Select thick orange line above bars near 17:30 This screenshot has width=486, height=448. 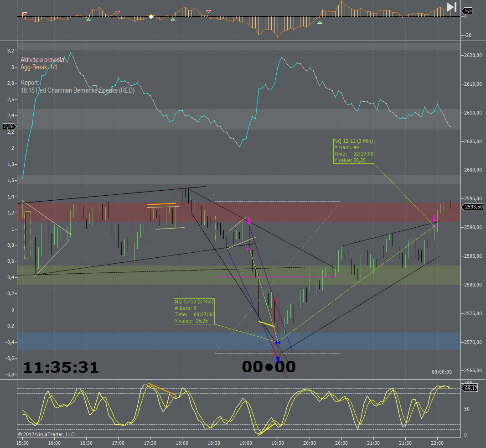(x=161, y=204)
